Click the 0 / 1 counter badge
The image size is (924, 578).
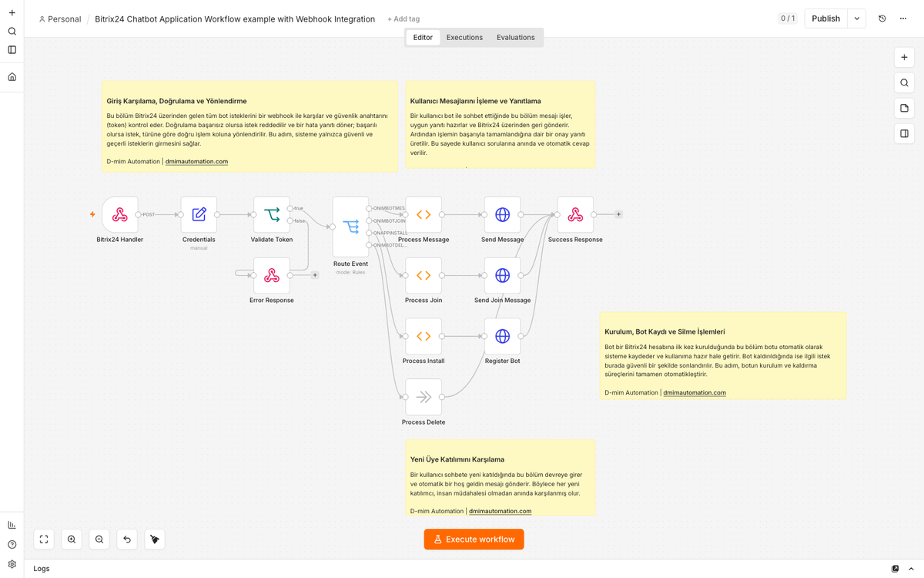click(x=788, y=18)
